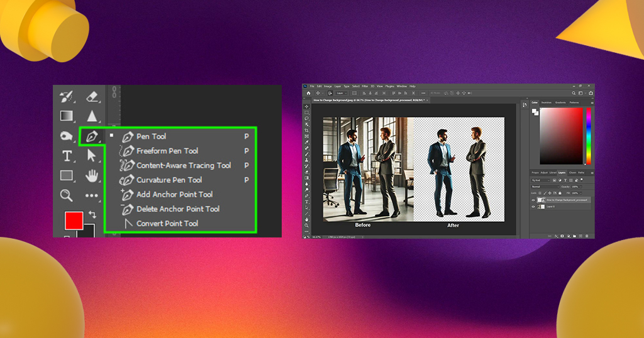This screenshot has width=644, height=338.
Task: Click the Search magnifier in options bar
Action: [574, 93]
